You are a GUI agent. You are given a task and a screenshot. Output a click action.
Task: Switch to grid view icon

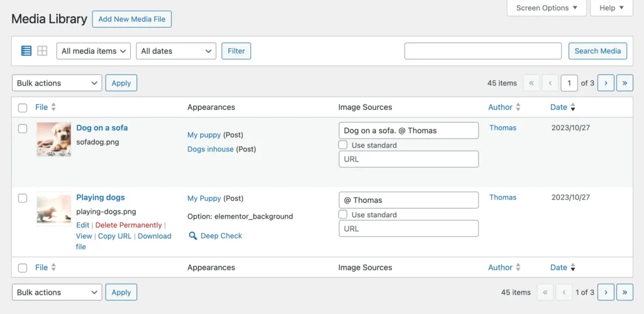click(x=42, y=51)
